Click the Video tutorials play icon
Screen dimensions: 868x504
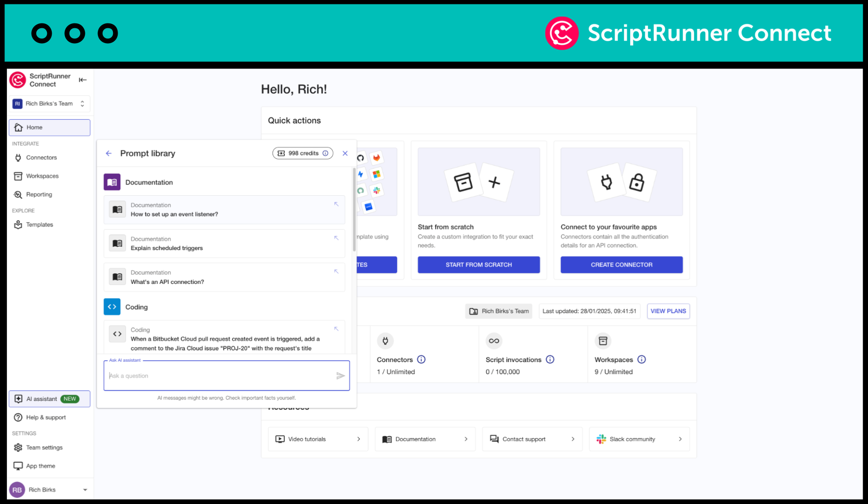click(280, 439)
